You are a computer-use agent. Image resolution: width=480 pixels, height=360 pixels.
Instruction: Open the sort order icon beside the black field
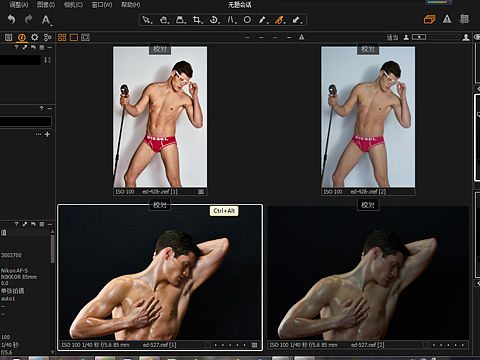[48, 60]
